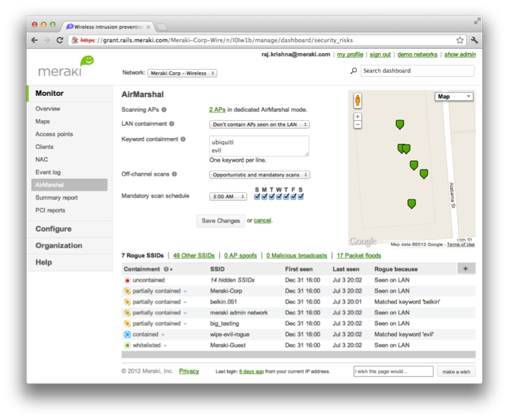Viewport: 509px width, 420px height.
Task: Switch to the 17 Packet floods tab
Action: tap(359, 256)
